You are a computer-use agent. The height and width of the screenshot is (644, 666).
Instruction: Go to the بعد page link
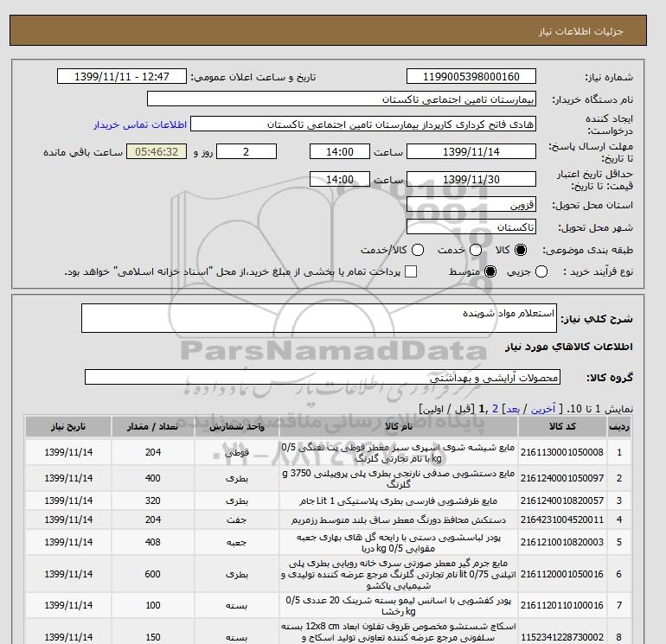[x=513, y=409]
